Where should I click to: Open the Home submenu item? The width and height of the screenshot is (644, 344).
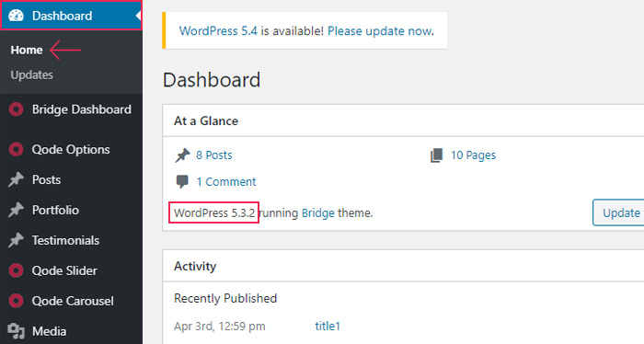[27, 50]
